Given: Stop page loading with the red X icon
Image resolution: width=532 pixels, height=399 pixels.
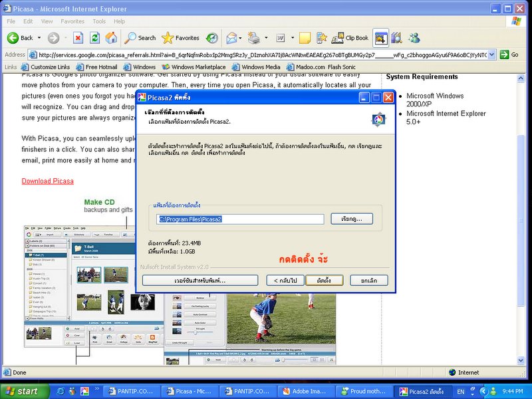Looking at the screenshot, I should pos(78,38).
